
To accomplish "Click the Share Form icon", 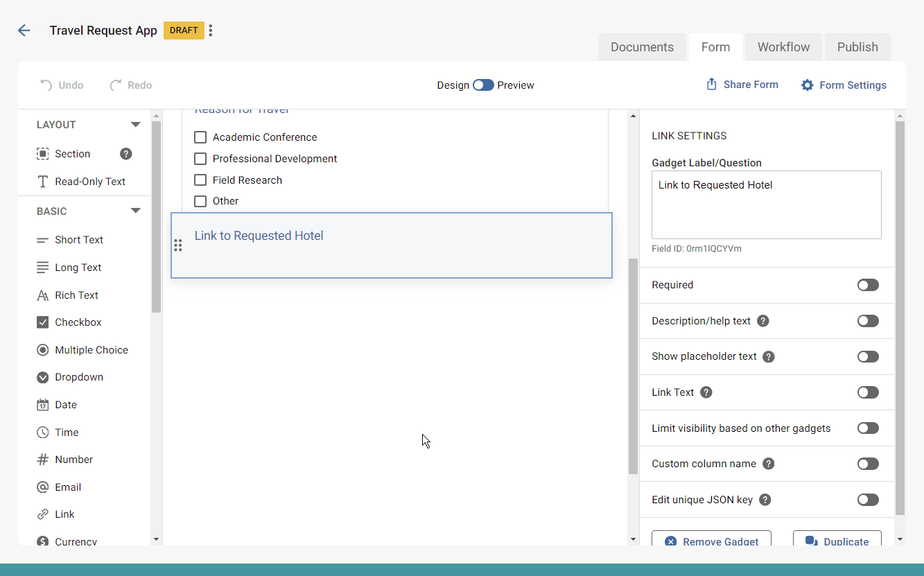I will 711,85.
